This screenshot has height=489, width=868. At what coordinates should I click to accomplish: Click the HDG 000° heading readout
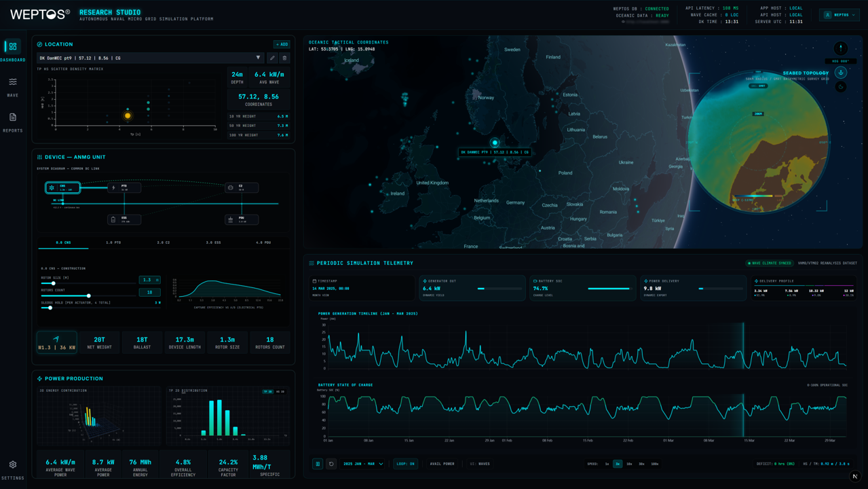point(840,61)
